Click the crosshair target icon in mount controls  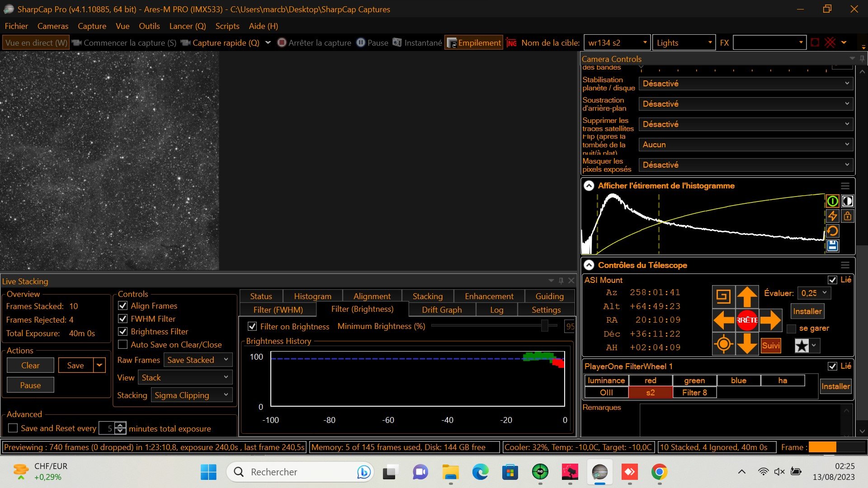point(723,344)
